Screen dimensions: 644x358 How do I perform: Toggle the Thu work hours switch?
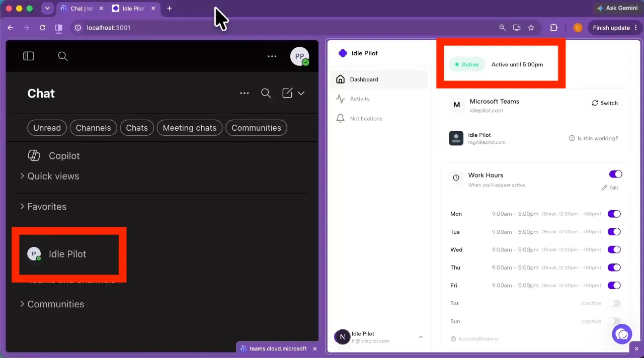pos(614,267)
